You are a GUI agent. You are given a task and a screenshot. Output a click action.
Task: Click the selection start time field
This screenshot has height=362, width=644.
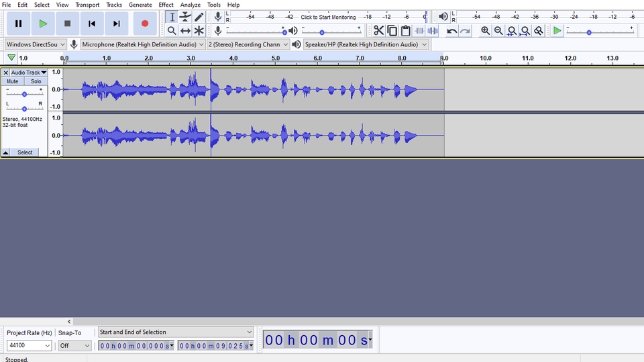pyautogui.click(x=136, y=346)
